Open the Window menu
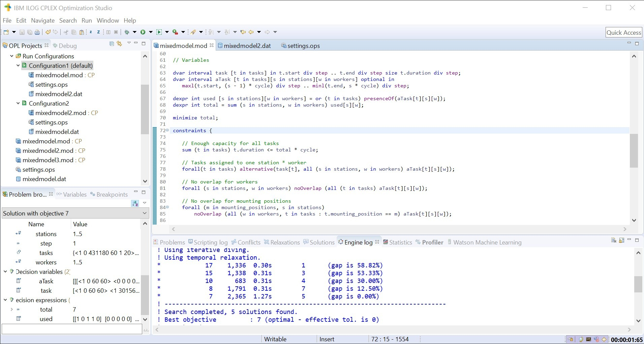 108,20
